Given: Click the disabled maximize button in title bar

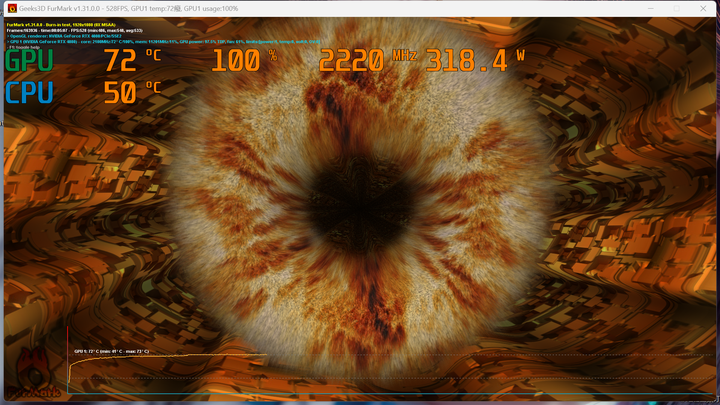Looking at the screenshot, I should point(677,8).
